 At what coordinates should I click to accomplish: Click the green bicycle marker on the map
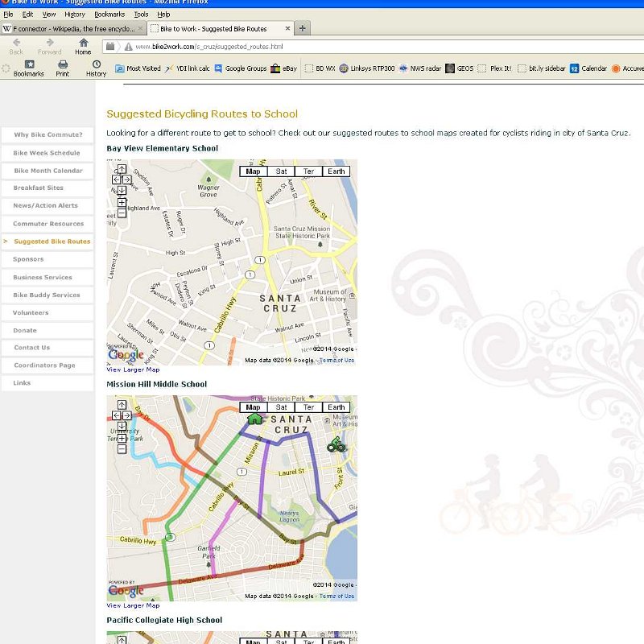336,444
